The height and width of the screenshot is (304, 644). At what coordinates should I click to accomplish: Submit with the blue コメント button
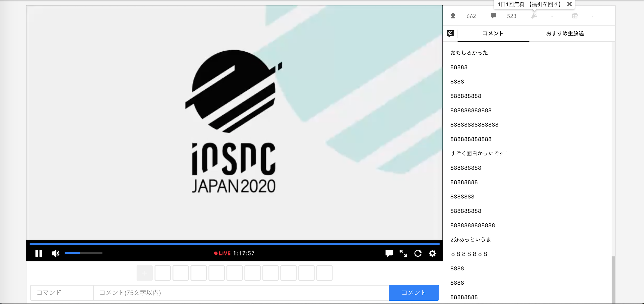(x=414, y=292)
